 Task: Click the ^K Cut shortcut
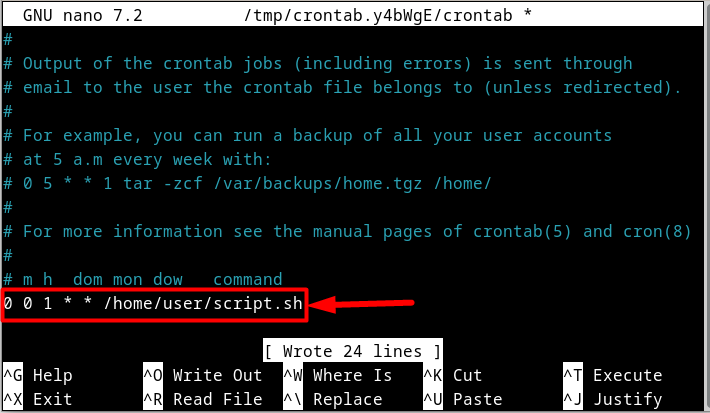[451, 375]
